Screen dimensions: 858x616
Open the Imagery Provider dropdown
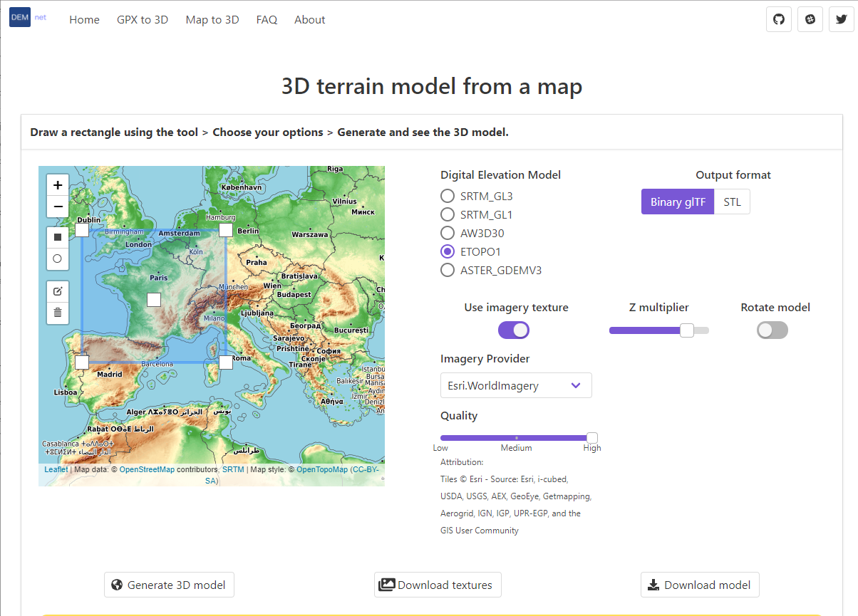(x=516, y=385)
